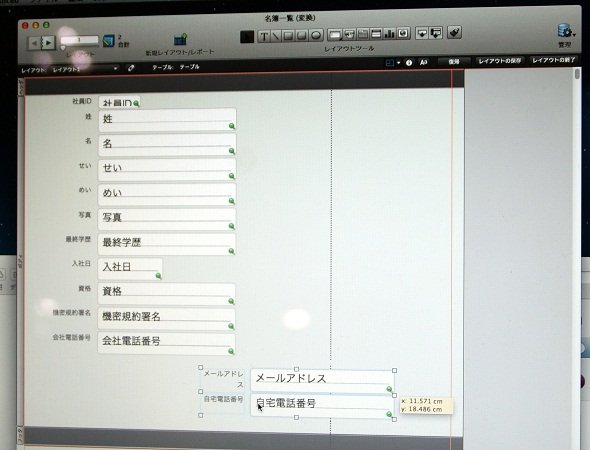Click the pencil layout setup icon

pyautogui.click(x=131, y=68)
